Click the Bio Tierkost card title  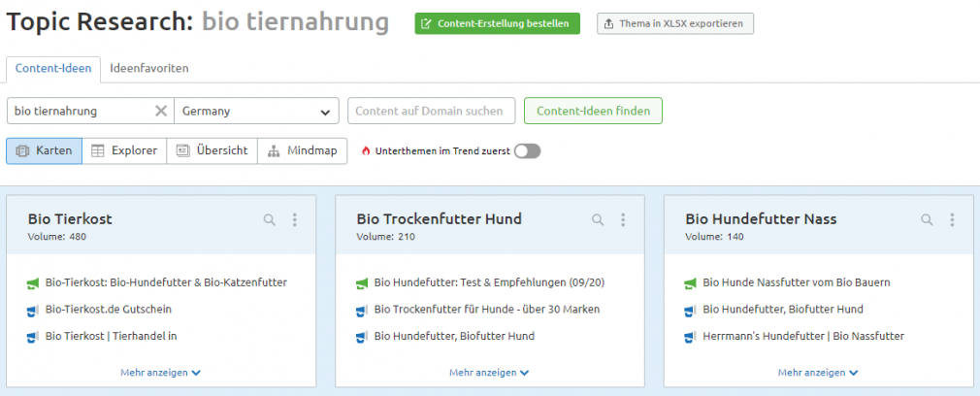(x=70, y=219)
